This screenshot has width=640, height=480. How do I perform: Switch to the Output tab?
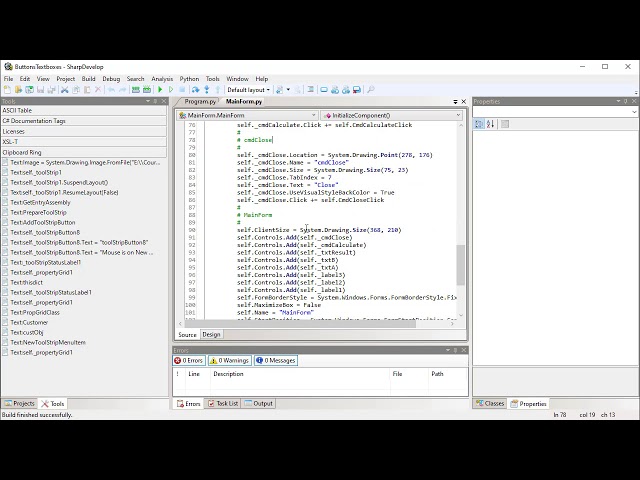pyautogui.click(x=258, y=404)
